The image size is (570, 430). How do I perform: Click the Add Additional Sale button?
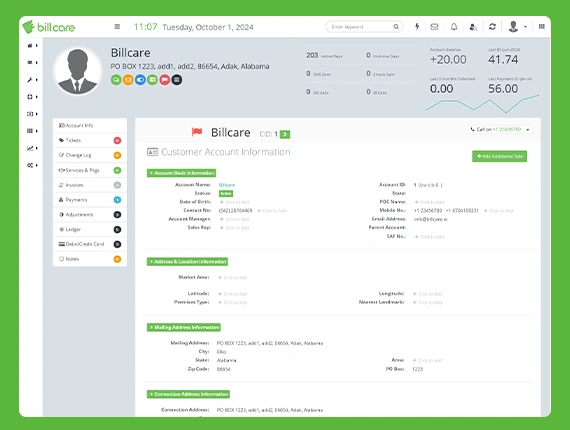click(x=499, y=156)
